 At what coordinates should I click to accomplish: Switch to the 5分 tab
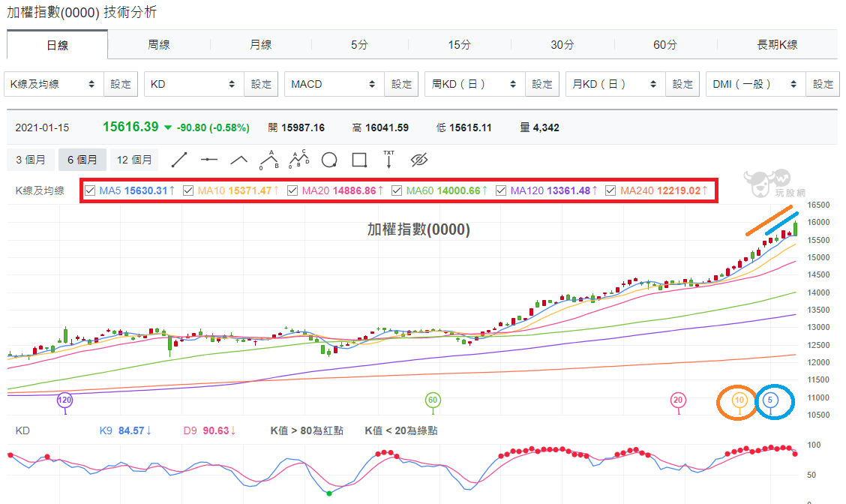tap(359, 45)
